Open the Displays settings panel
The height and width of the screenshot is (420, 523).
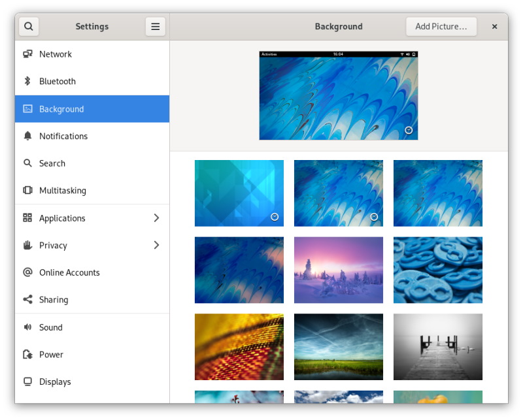coord(55,382)
